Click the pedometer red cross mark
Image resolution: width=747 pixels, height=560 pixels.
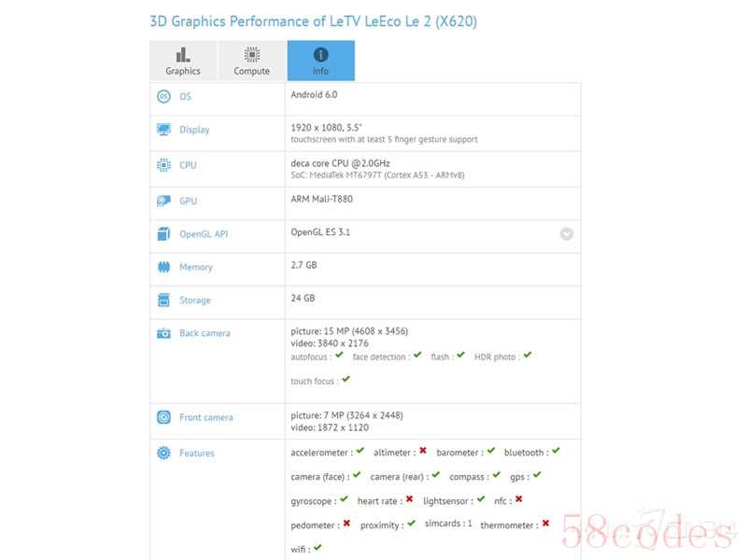(346, 524)
